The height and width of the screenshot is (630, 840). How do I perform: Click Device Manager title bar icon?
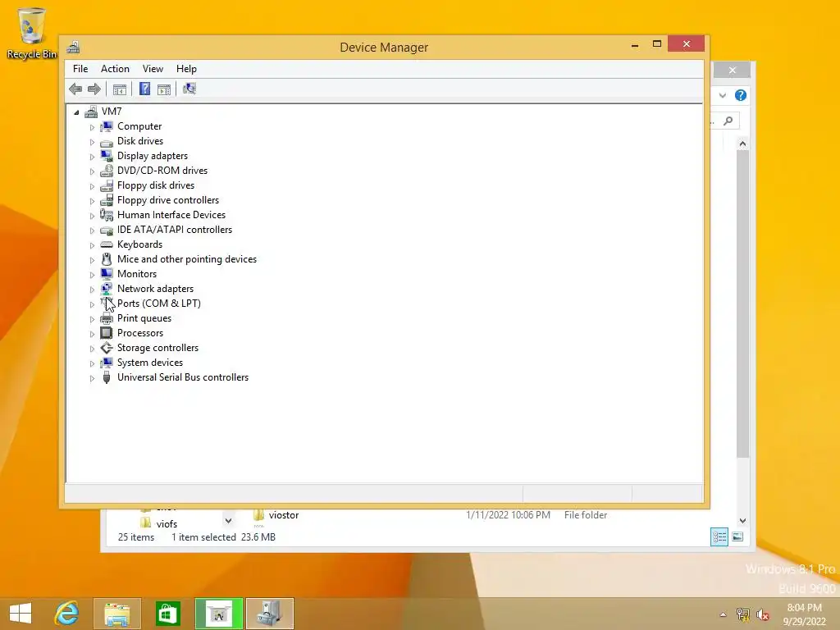[73, 47]
